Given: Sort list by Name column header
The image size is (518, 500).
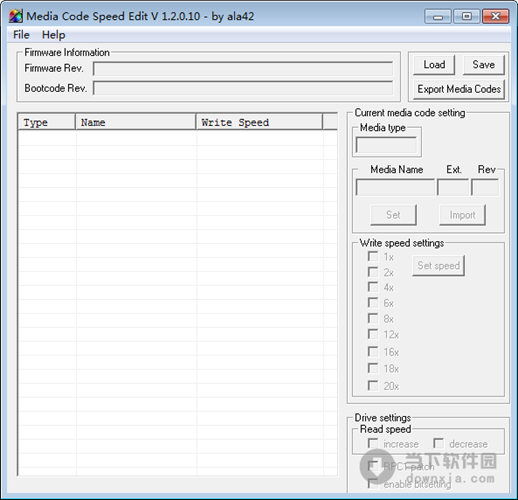Looking at the screenshot, I should [x=135, y=122].
